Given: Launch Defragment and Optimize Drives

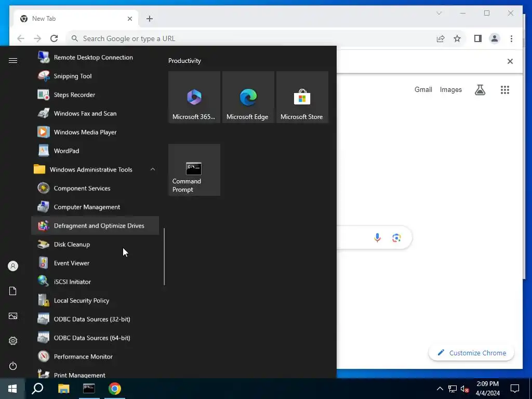Looking at the screenshot, I should [95, 225].
